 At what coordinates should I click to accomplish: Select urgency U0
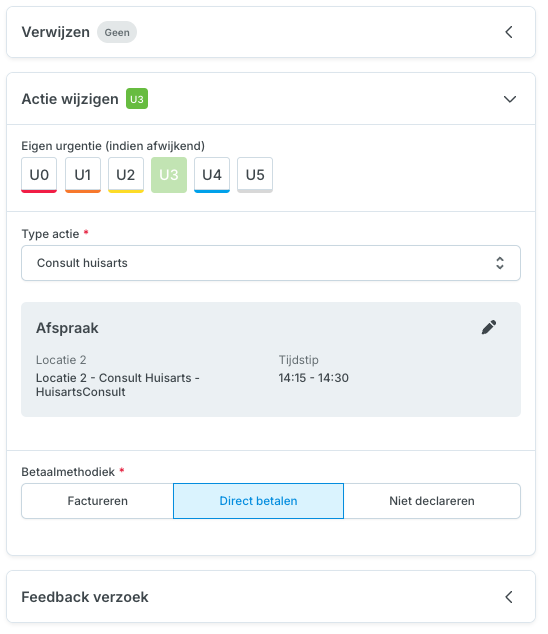[x=39, y=175]
